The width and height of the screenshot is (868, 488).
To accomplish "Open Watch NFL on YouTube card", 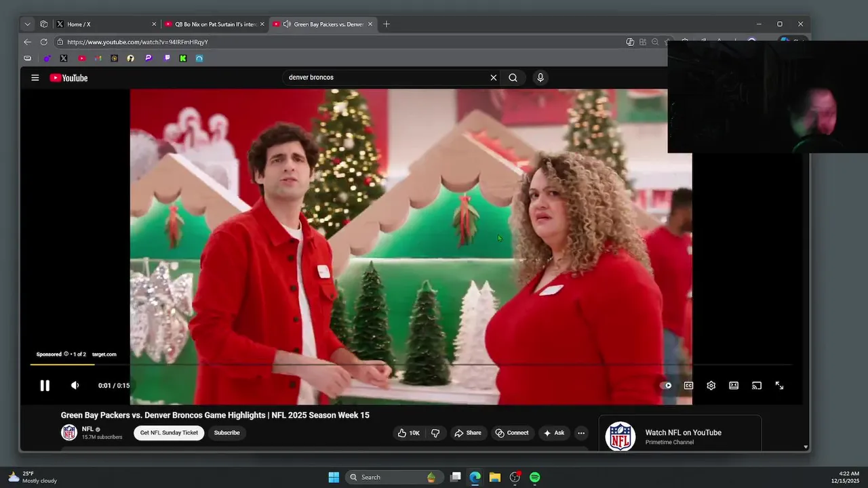I will pos(679,434).
